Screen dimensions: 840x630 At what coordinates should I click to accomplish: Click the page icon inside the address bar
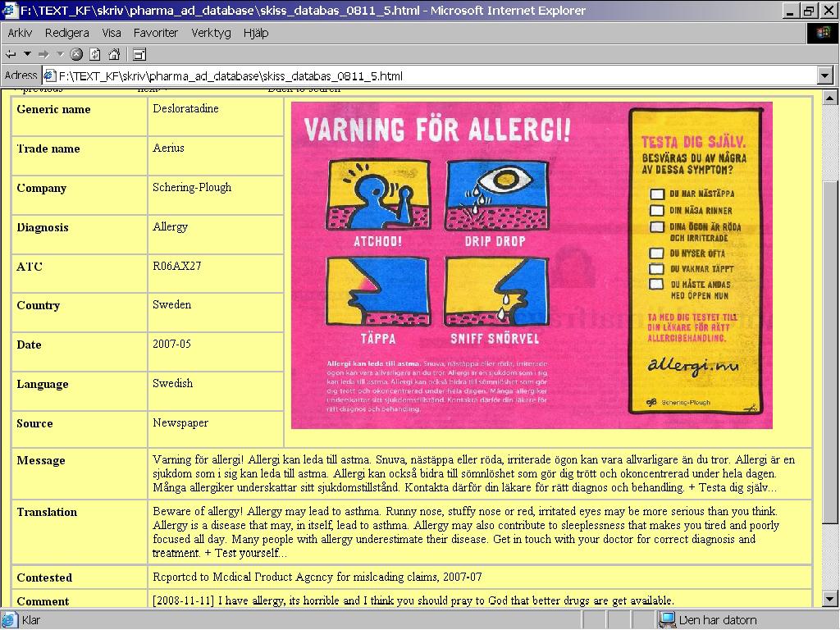pos(50,75)
